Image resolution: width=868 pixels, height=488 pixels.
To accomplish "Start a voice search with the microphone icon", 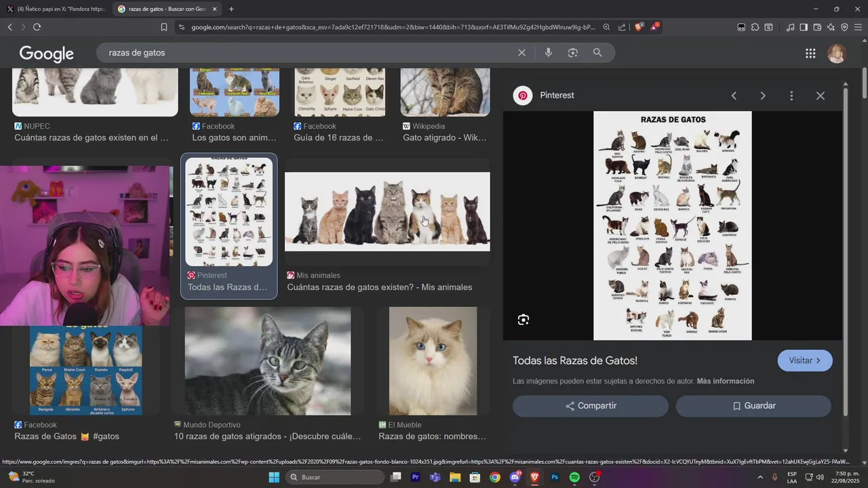I will point(549,53).
